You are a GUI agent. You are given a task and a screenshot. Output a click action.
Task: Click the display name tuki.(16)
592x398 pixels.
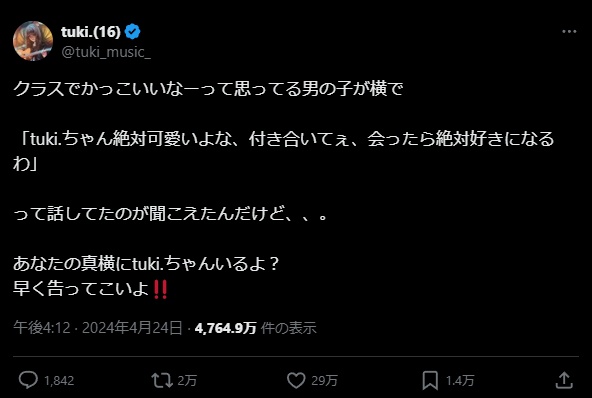pyautogui.click(x=91, y=32)
